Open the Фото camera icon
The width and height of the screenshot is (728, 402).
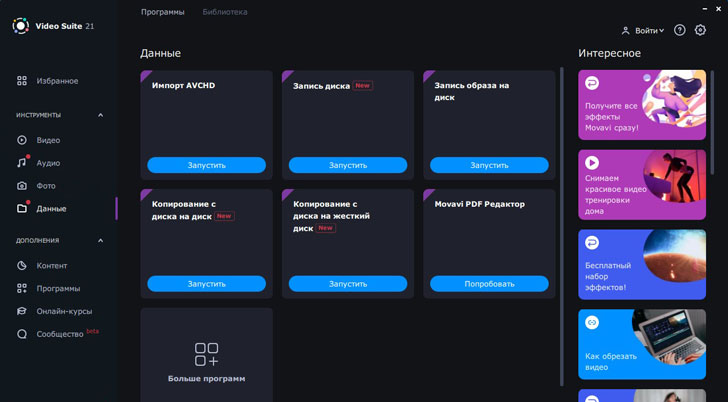[22, 186]
